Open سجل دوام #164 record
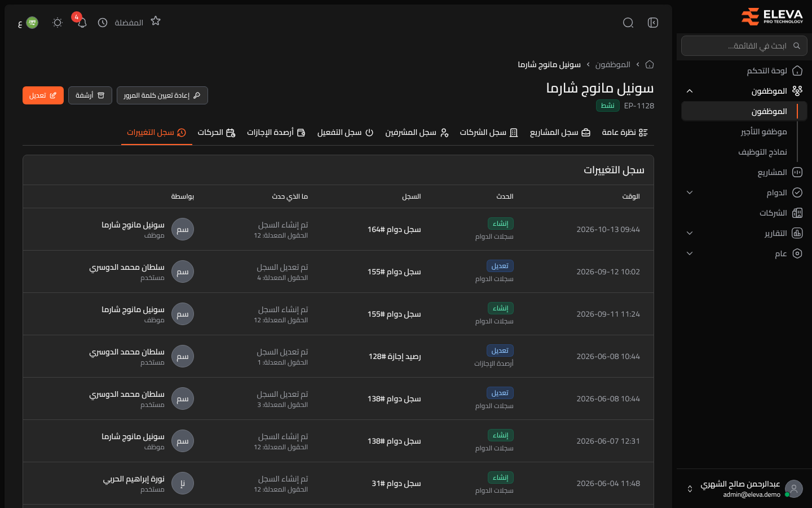812x508 pixels. click(x=394, y=229)
